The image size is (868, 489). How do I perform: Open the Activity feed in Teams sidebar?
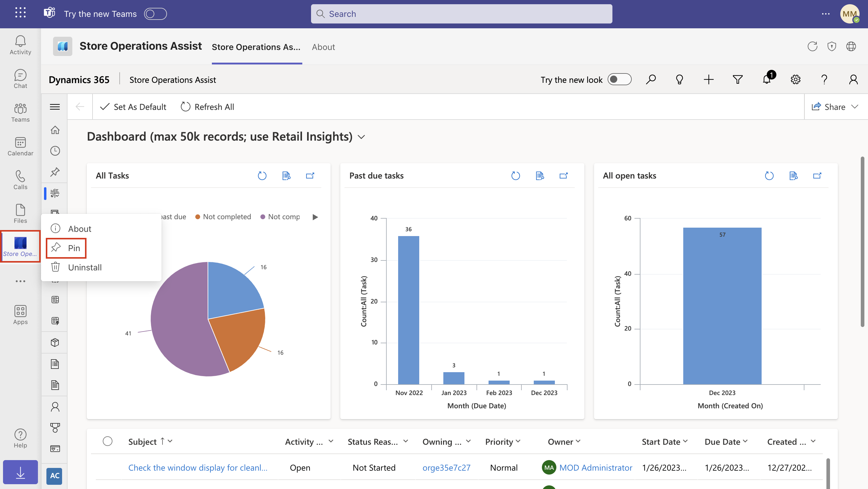coord(20,45)
